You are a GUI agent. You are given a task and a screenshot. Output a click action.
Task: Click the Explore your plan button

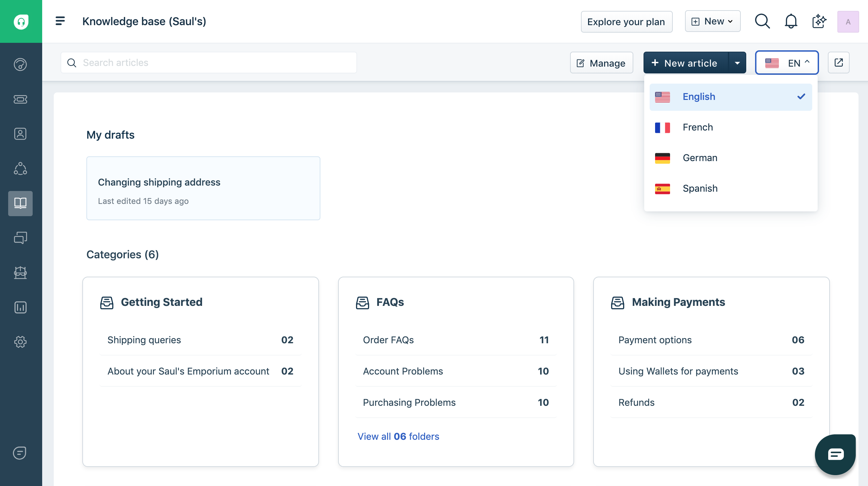point(626,21)
